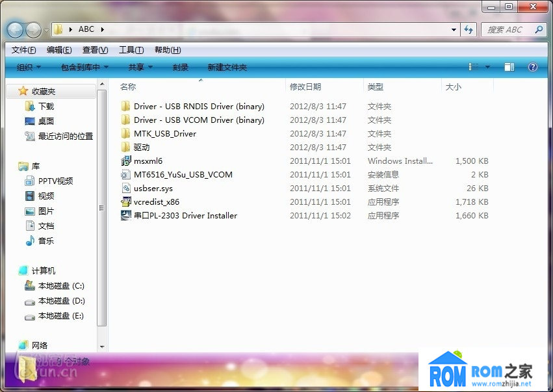
Task: Click the Documents library icon
Action: click(x=30, y=226)
